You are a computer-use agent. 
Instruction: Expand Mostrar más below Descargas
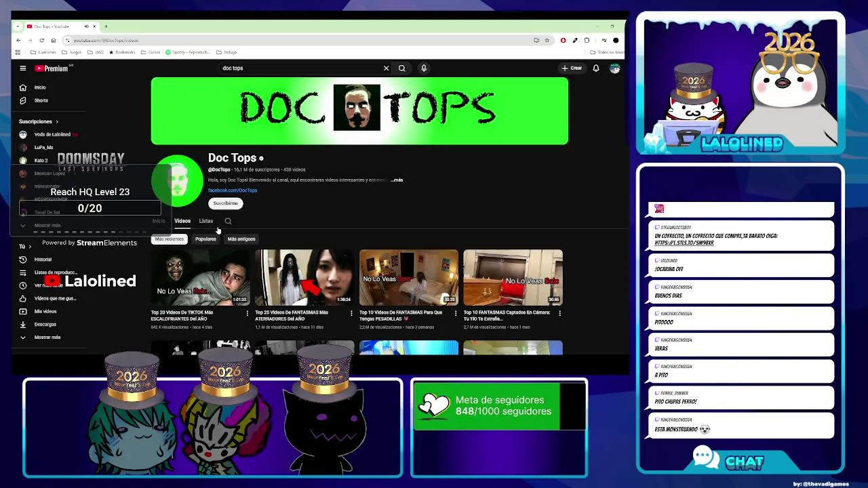coord(41,337)
